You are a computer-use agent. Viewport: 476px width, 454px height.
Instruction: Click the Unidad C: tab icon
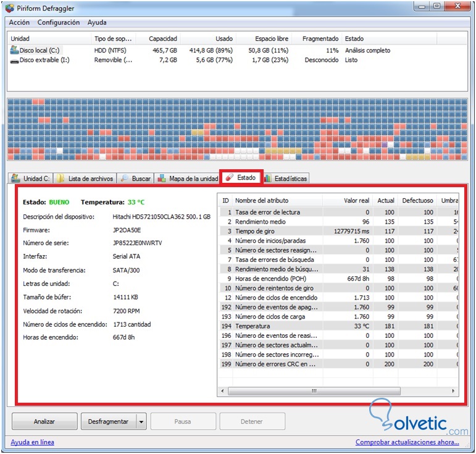pyautogui.click(x=15, y=179)
